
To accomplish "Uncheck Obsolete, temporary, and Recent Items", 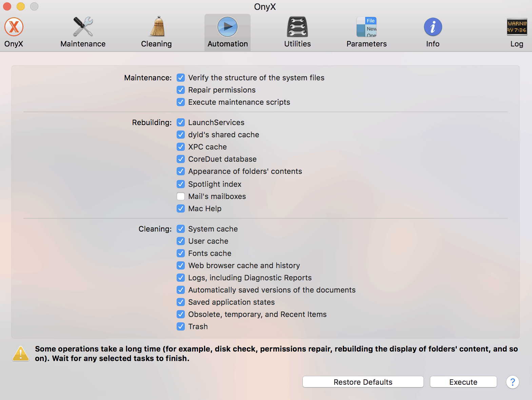I will [x=181, y=314].
